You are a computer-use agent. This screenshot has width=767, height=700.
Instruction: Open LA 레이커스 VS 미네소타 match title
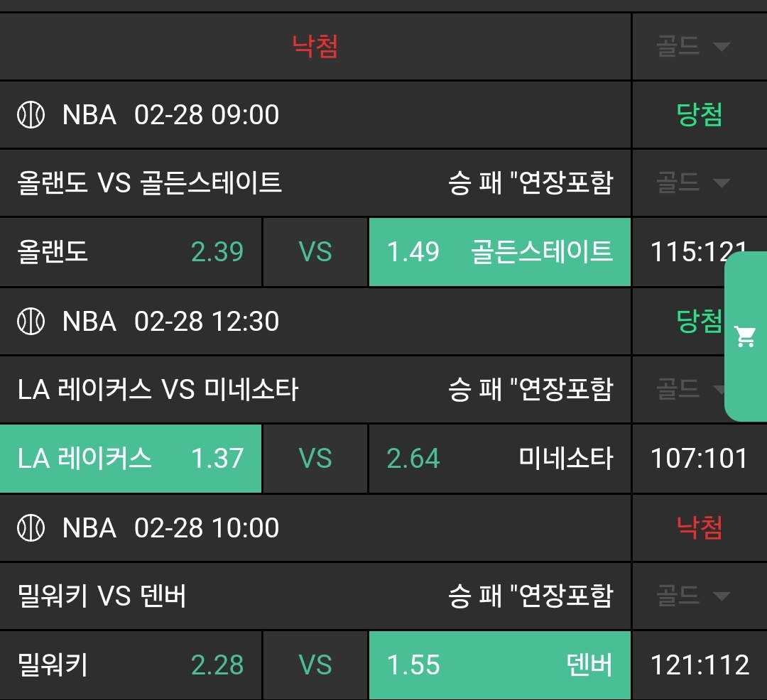[x=158, y=390]
